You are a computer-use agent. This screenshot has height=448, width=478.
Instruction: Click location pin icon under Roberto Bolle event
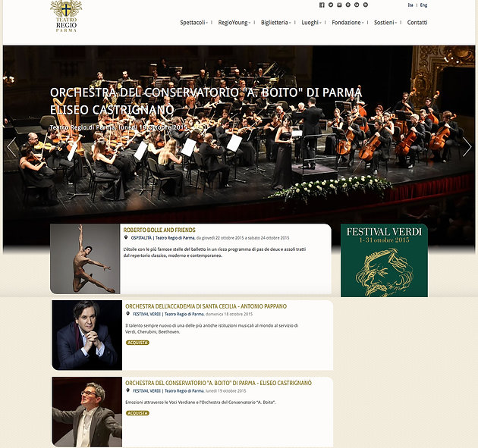point(126,237)
